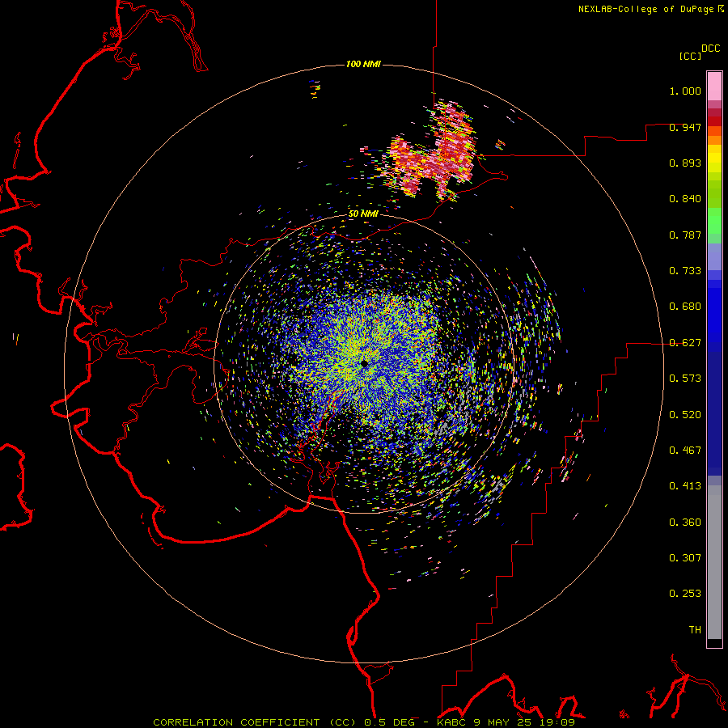Viewport: 728px width, 728px height.
Task: Click the 19:09 timestamp in the caption
Action: pos(557,722)
